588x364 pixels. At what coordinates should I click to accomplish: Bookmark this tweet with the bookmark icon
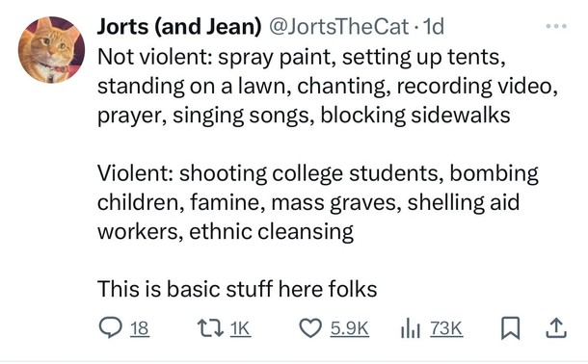coord(510,328)
